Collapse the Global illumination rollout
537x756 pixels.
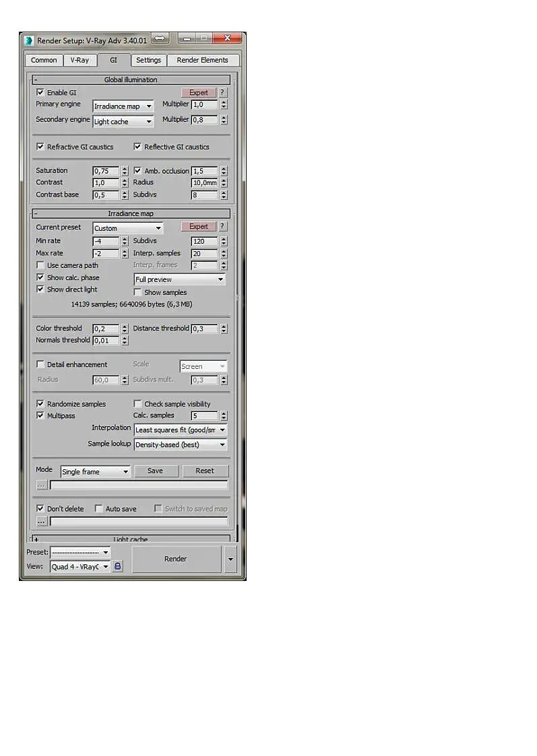131,80
